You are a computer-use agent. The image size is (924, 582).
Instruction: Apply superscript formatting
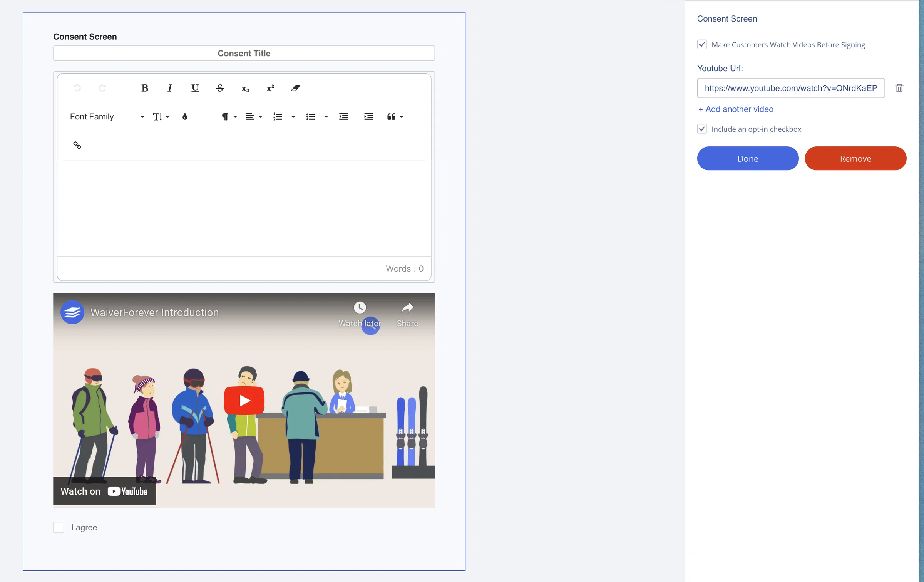270,88
